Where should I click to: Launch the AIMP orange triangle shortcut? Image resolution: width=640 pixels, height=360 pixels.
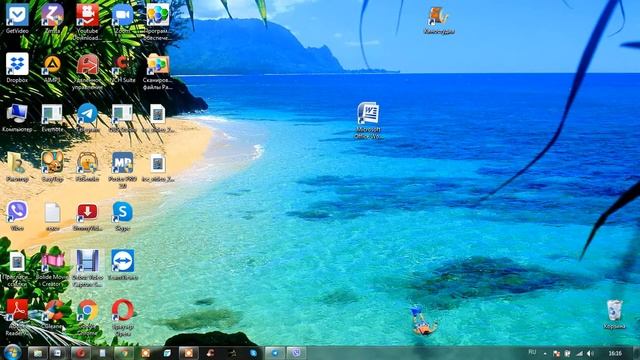coord(52,65)
